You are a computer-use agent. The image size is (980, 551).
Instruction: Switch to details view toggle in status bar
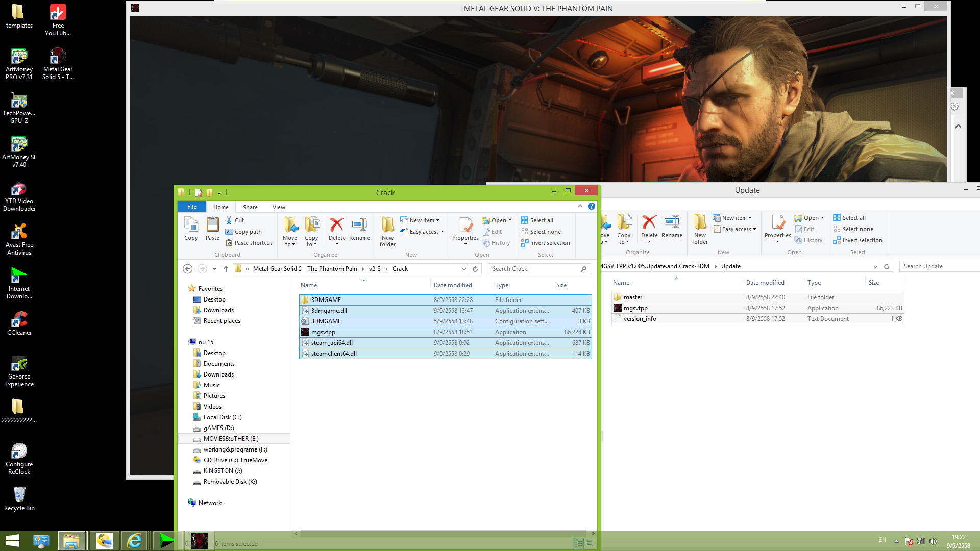pyautogui.click(x=578, y=543)
